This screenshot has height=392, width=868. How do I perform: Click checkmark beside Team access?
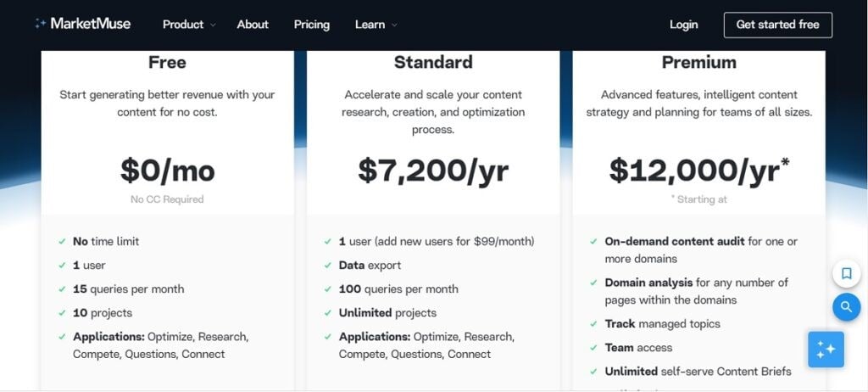point(593,348)
